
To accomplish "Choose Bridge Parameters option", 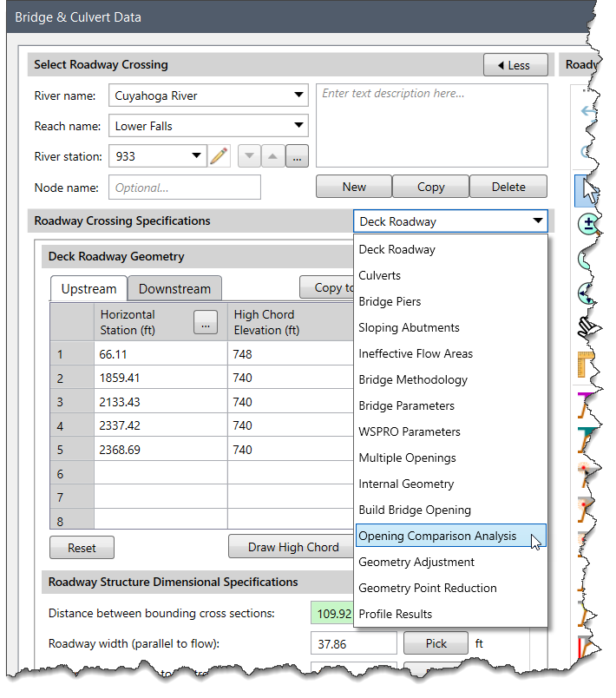I will [450, 405].
